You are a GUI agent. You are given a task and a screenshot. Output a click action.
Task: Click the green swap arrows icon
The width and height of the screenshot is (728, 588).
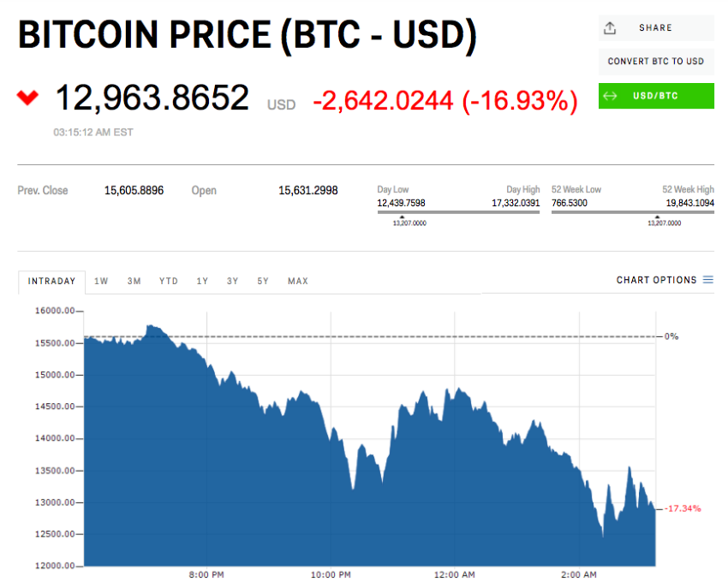(609, 96)
